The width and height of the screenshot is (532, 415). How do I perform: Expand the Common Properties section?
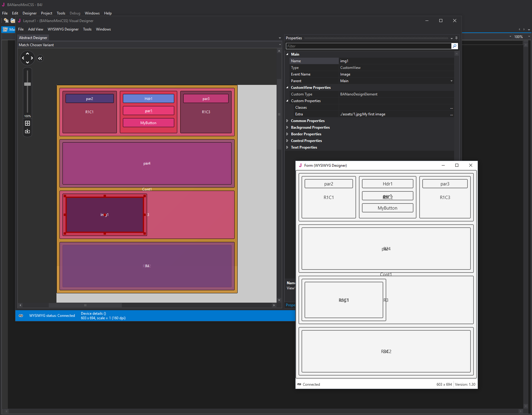coord(287,121)
